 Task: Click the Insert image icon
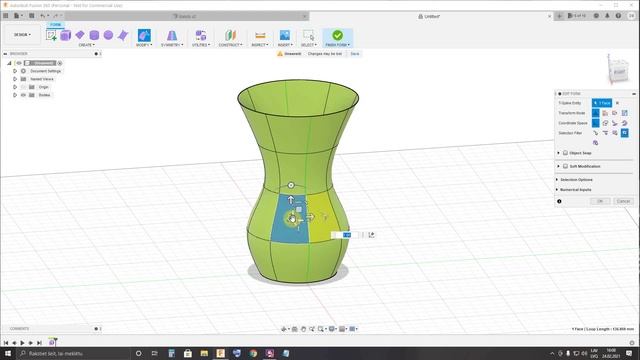pyautogui.click(x=284, y=35)
